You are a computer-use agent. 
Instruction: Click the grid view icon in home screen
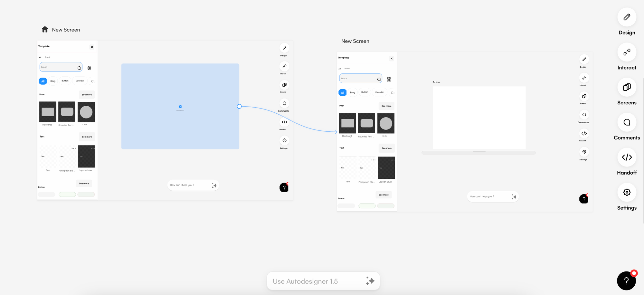[89, 68]
